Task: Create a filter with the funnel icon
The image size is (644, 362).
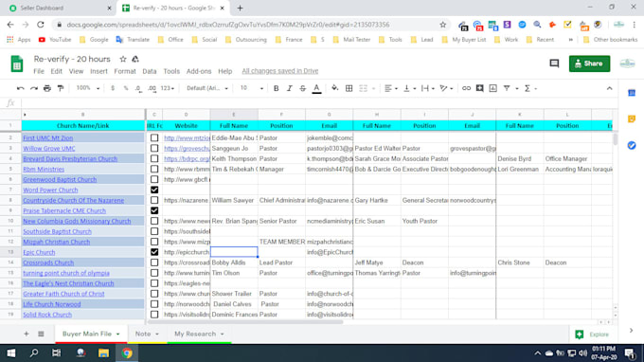Action: coord(507,88)
